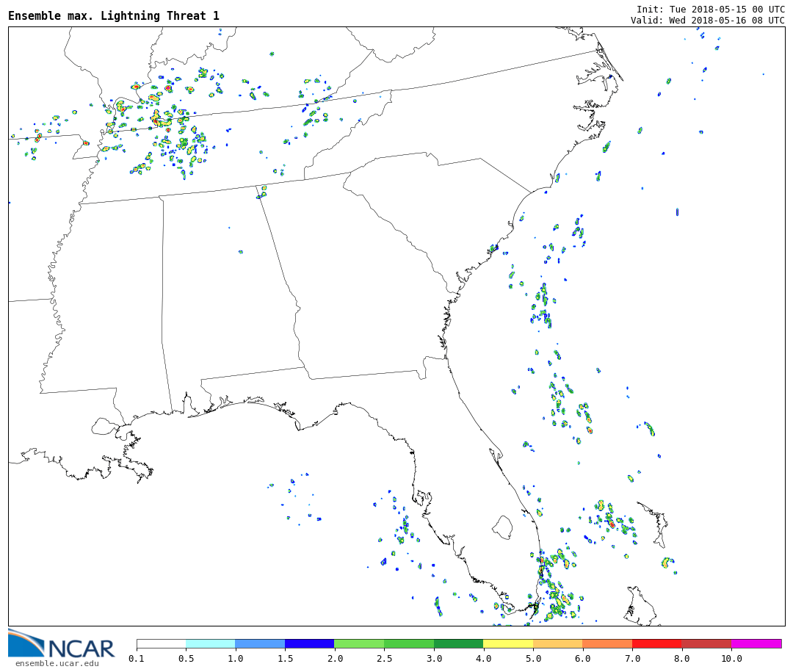
Task: Click Lake Okeechobee on the Florida peninsula
Action: (502, 527)
